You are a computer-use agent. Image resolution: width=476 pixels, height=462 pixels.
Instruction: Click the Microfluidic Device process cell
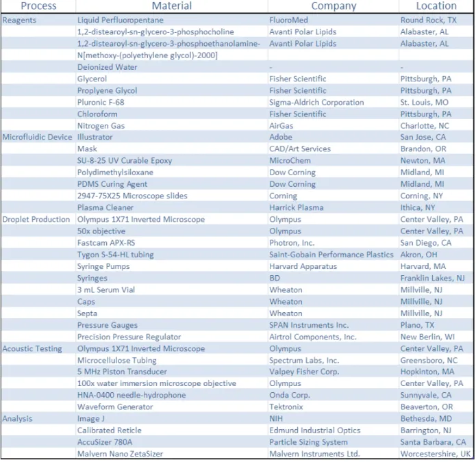[x=38, y=137]
